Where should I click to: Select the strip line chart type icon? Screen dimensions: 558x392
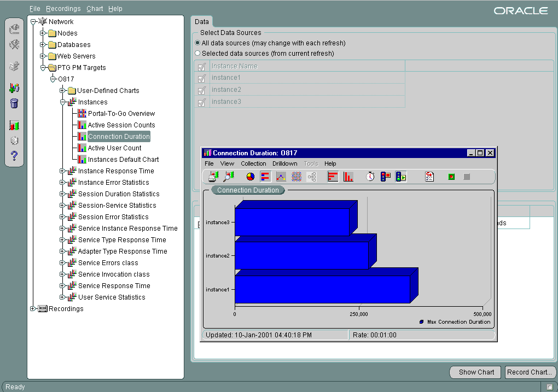click(x=281, y=177)
